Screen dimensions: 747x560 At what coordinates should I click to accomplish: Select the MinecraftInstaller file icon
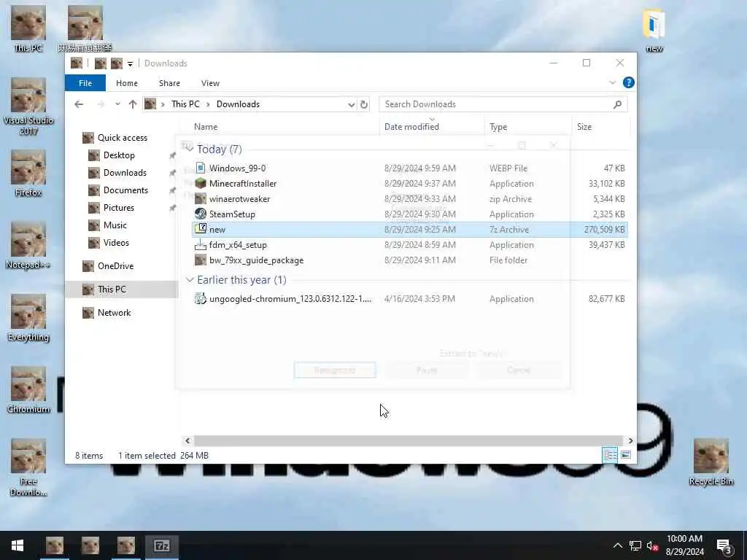(201, 183)
